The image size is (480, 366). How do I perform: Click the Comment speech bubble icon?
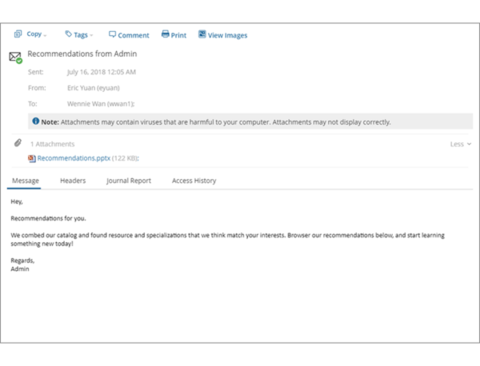tap(112, 34)
